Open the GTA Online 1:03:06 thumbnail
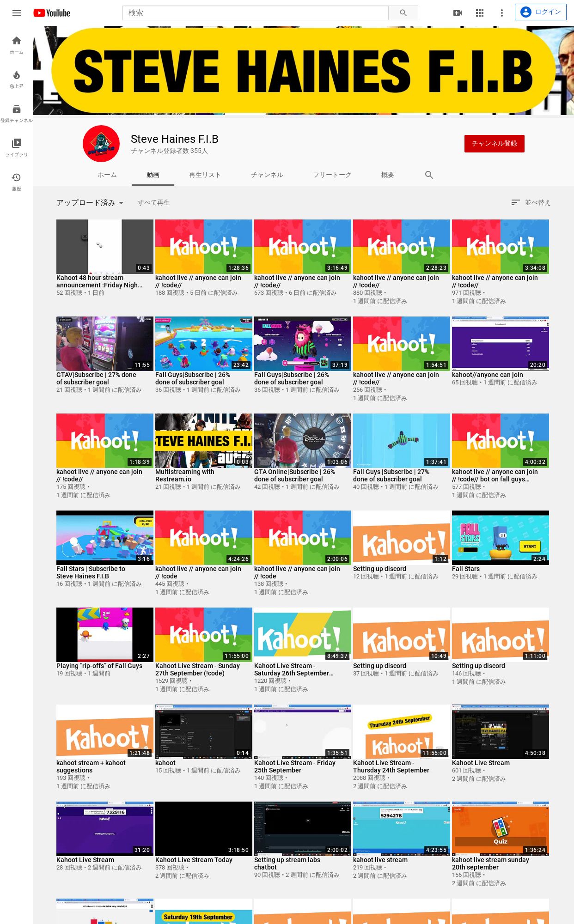Viewport: 574px width, 924px height. (x=303, y=441)
